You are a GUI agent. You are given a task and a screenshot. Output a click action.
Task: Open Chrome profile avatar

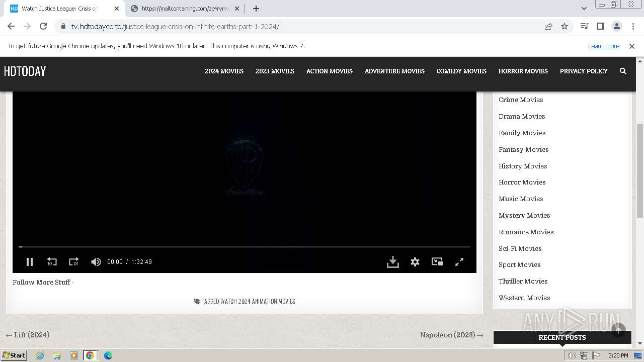[616, 26]
